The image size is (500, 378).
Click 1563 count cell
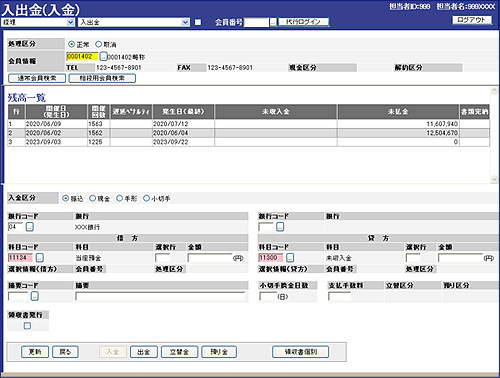coord(99,124)
